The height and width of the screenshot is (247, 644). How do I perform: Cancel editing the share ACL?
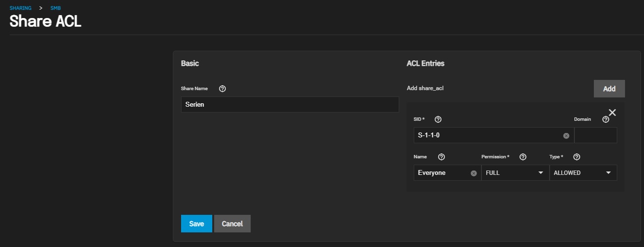(232, 224)
